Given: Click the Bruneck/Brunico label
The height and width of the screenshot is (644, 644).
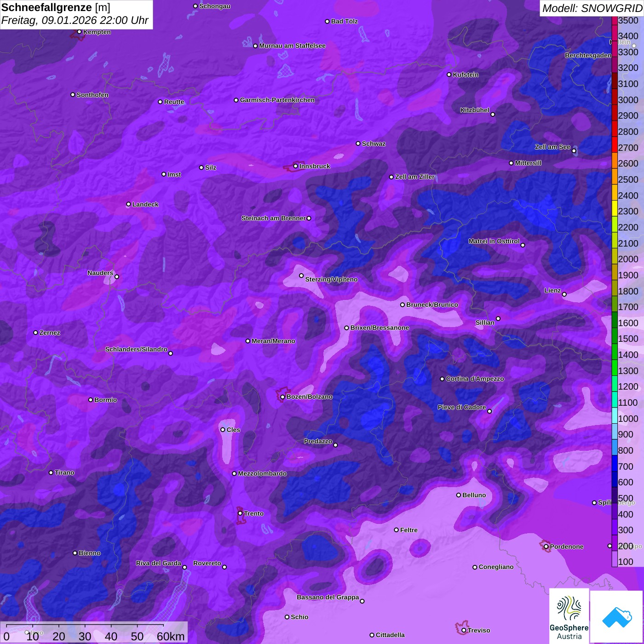Looking at the screenshot, I should (x=432, y=305).
